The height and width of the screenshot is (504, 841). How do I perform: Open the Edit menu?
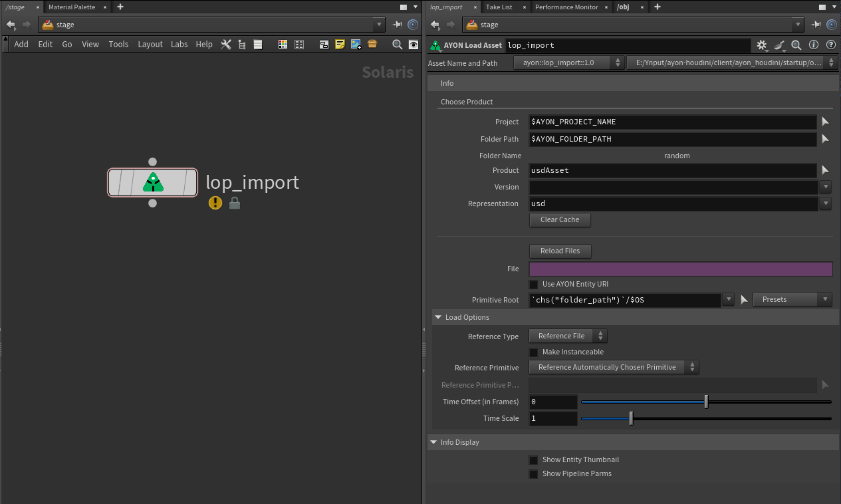coord(45,45)
